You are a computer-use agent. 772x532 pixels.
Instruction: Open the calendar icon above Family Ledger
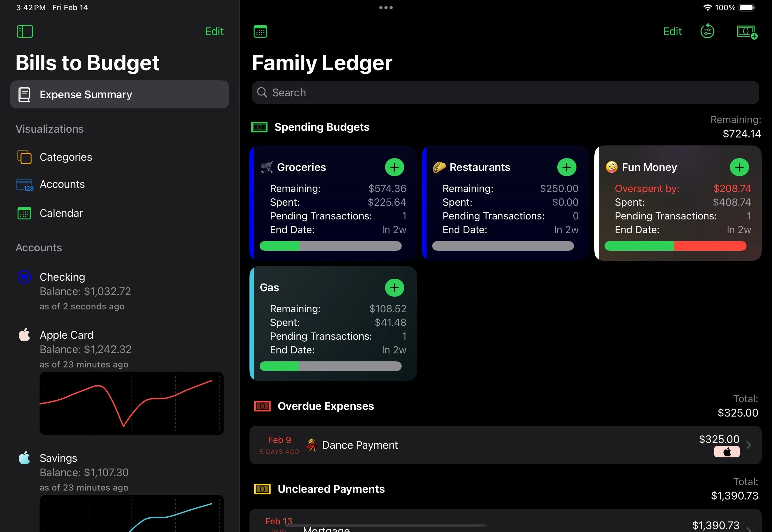(x=260, y=32)
